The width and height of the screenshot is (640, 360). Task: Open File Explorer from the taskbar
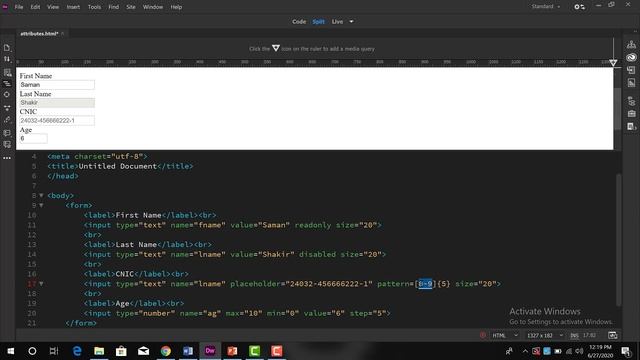click(x=99, y=351)
